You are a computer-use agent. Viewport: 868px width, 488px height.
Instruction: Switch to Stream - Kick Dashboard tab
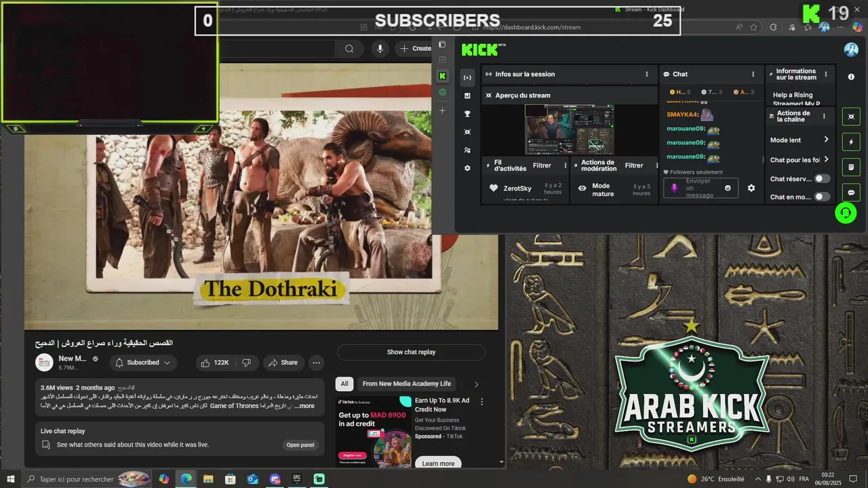[x=649, y=9]
